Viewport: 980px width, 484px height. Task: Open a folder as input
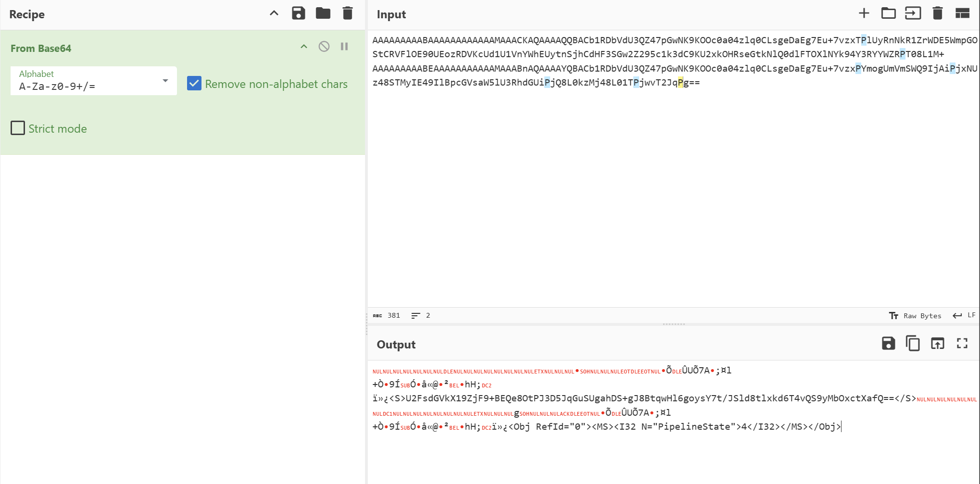888,13
